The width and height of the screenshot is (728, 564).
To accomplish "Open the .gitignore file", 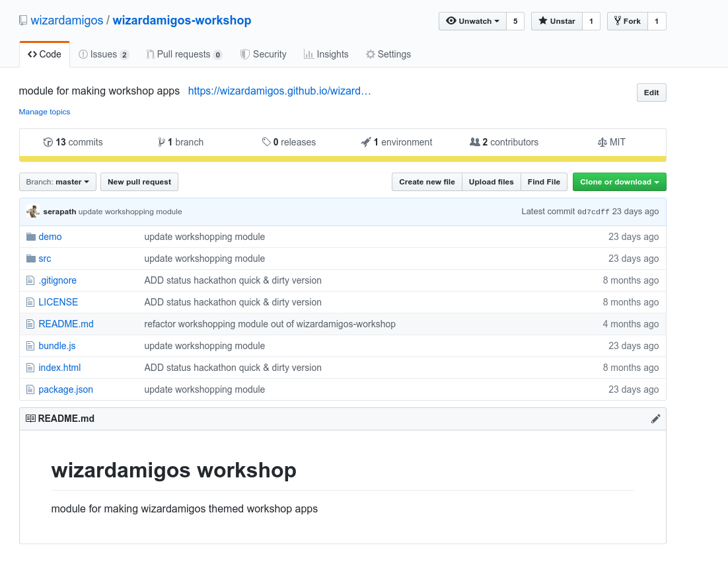I will [57, 280].
